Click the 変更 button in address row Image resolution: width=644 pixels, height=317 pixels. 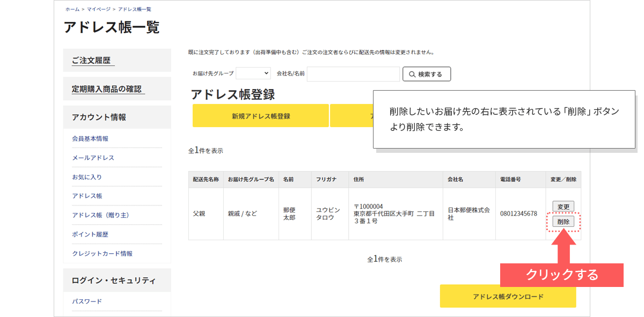point(563,207)
